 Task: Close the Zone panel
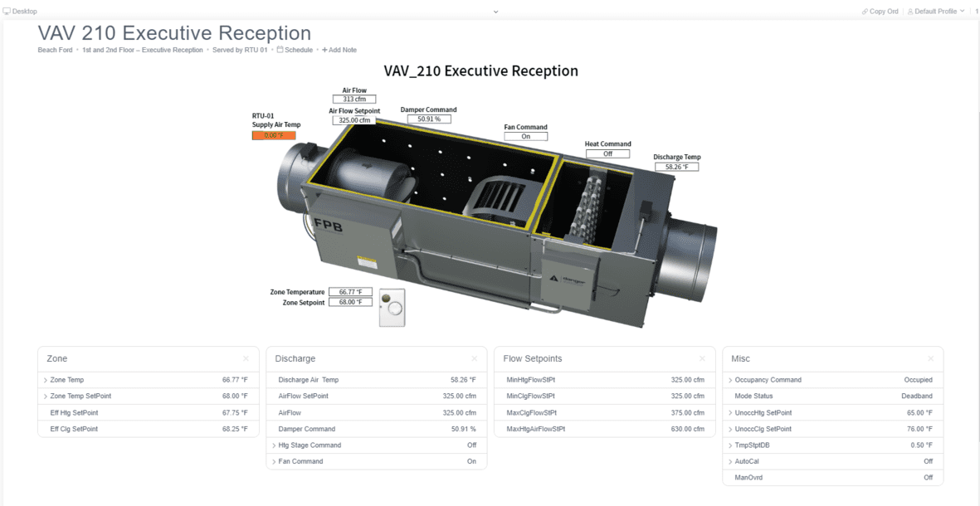click(246, 359)
